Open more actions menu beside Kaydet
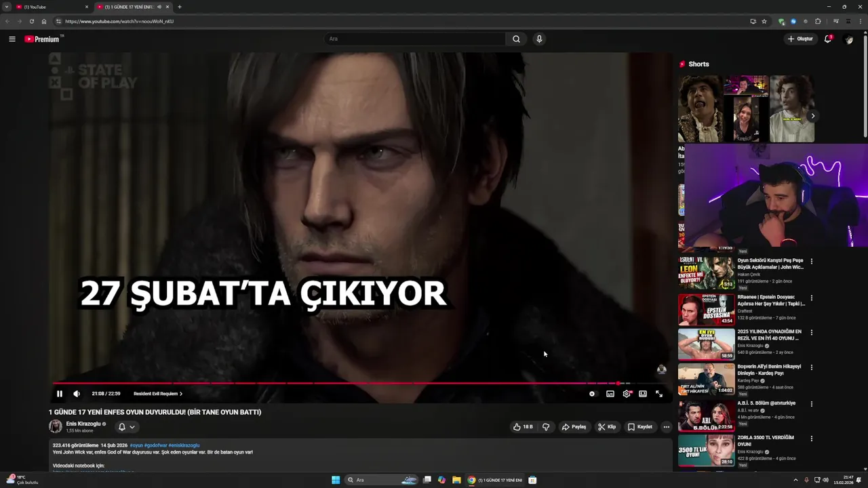This screenshot has height=488, width=868. tap(667, 427)
